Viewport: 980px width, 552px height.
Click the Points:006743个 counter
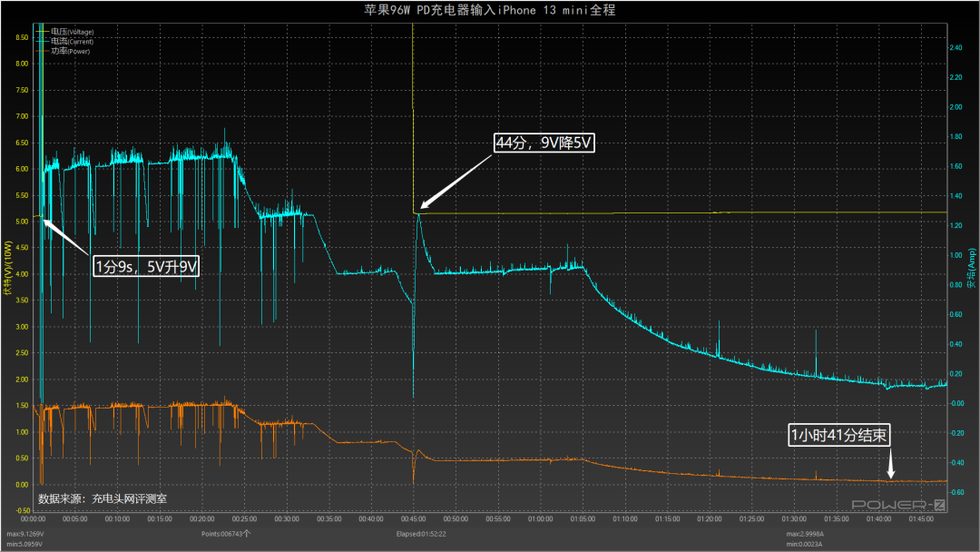(226, 534)
